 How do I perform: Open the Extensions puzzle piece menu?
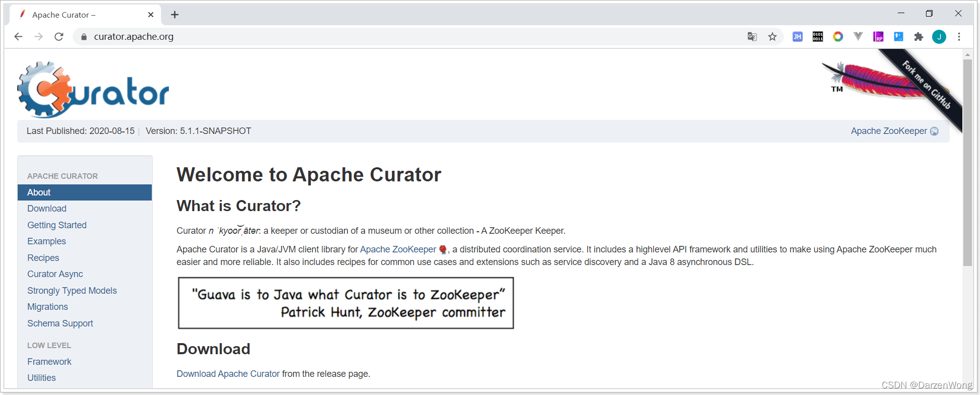pyautogui.click(x=918, y=37)
